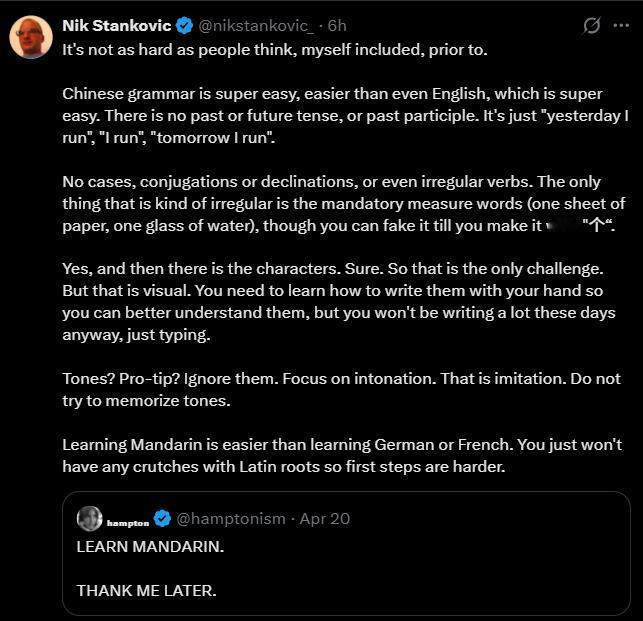Click hampton's blue verified badge
Viewport: 643px width, 621px height.
[x=164, y=518]
